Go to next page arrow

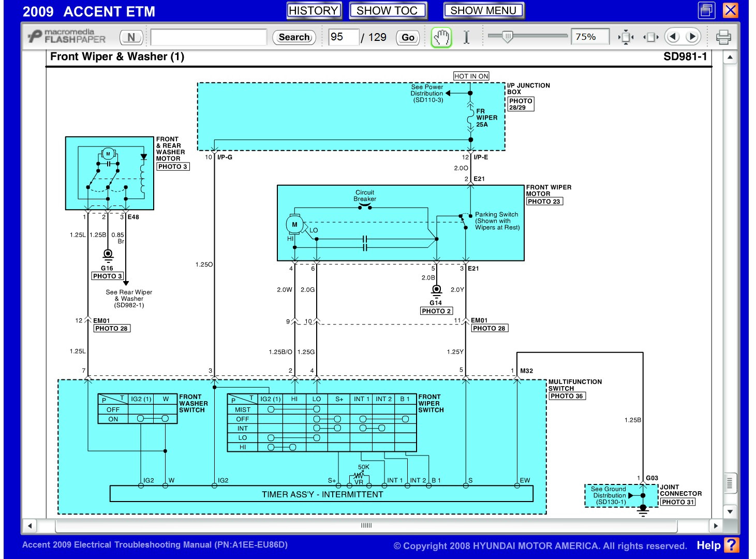click(x=692, y=37)
